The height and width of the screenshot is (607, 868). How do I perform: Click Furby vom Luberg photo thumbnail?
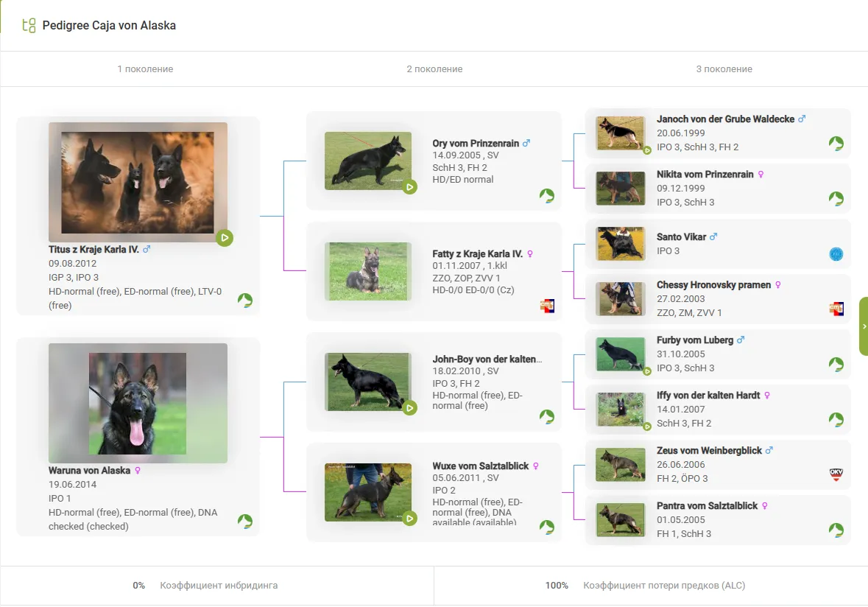coord(620,354)
